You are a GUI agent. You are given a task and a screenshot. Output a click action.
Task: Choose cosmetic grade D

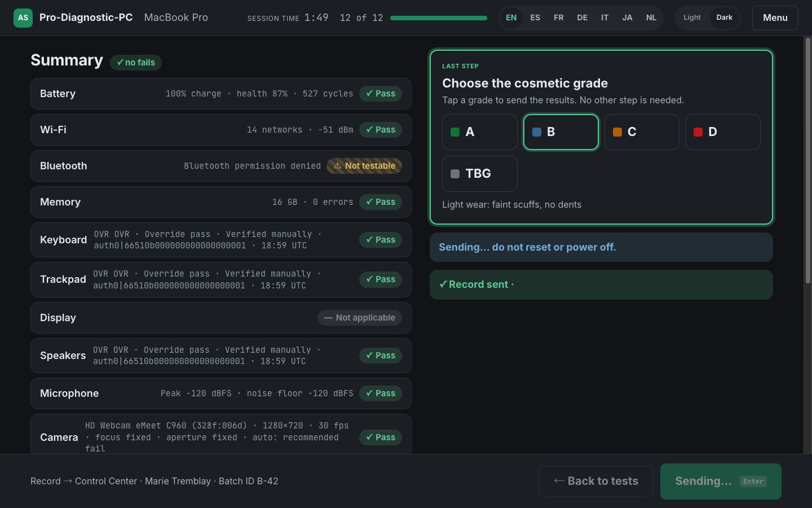coord(723,132)
